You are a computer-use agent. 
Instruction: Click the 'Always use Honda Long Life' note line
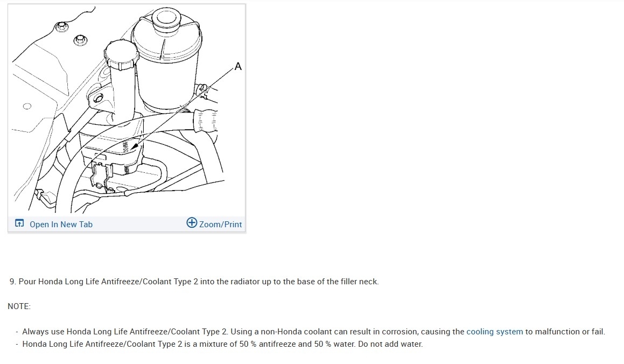pyautogui.click(x=313, y=331)
